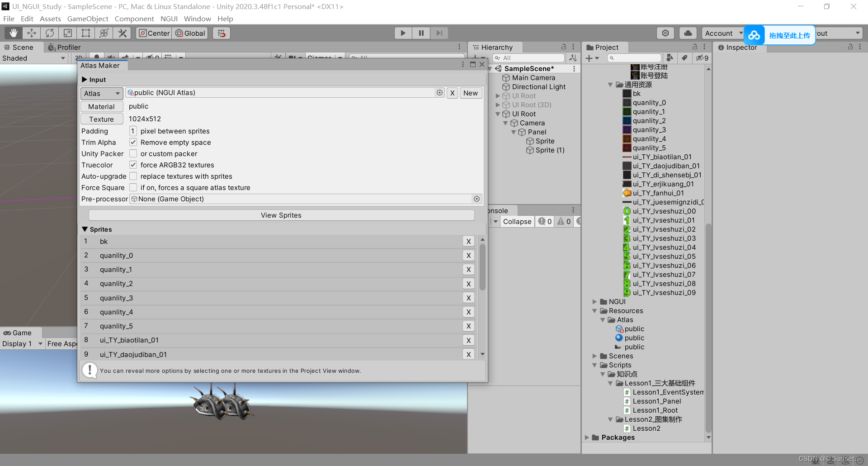Select the Rect transform tool
868x466 pixels.
(x=86, y=33)
